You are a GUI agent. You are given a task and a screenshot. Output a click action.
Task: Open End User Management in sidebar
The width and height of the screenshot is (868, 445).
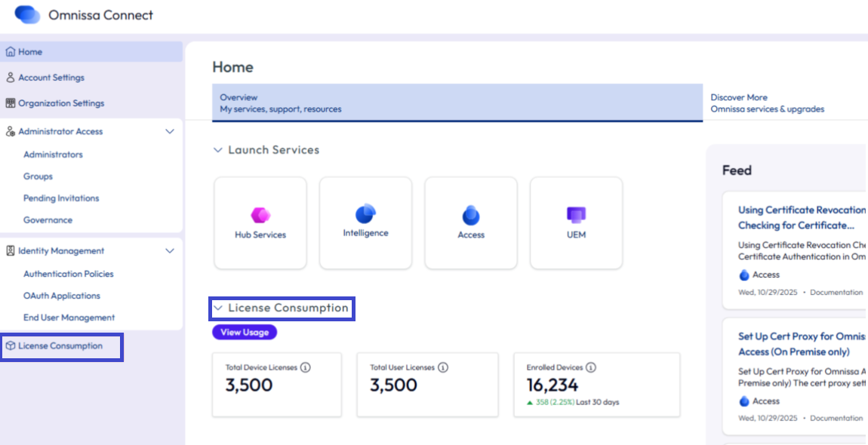pyautogui.click(x=69, y=318)
